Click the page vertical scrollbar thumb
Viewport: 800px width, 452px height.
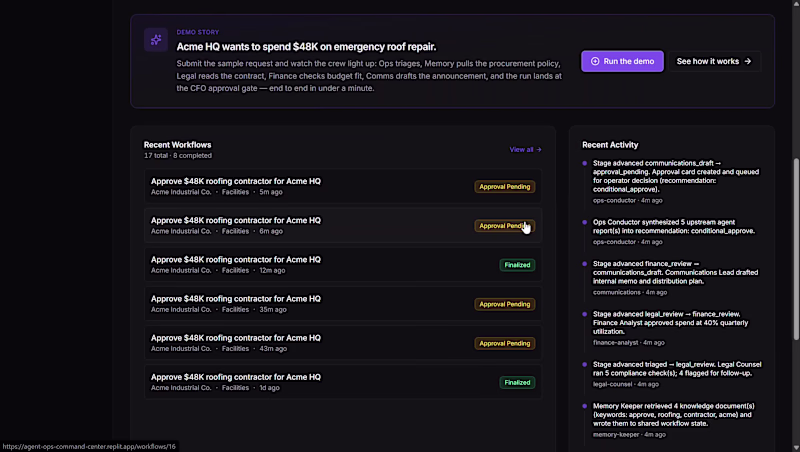795,249
